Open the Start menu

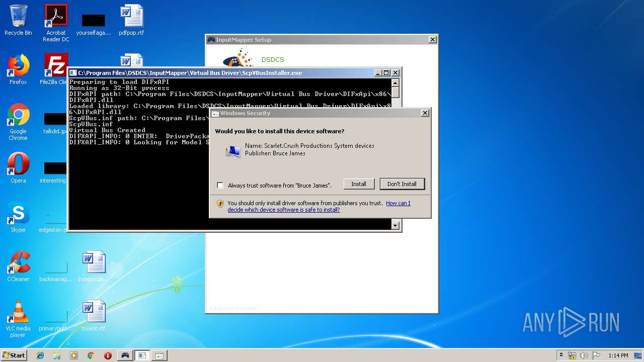click(x=14, y=355)
